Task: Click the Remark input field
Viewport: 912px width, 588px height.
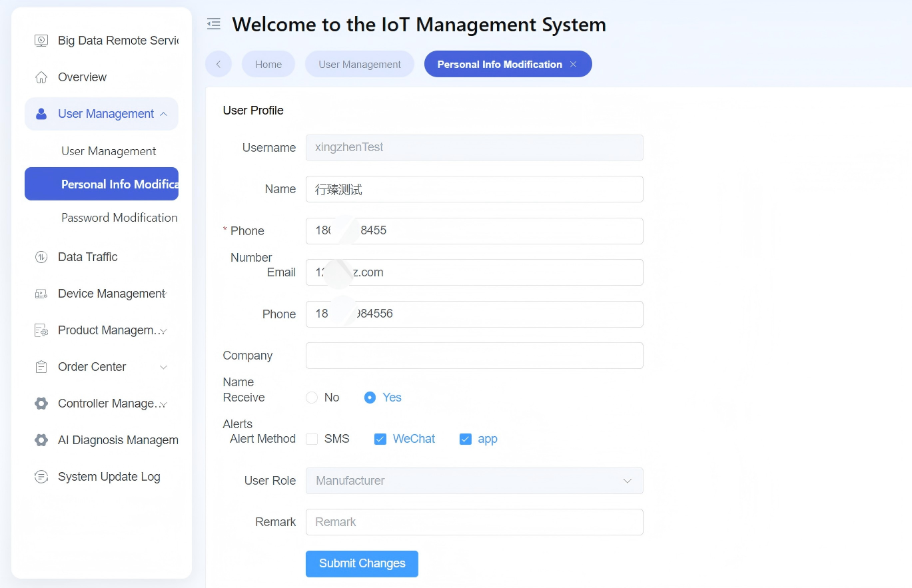Action: pos(474,522)
